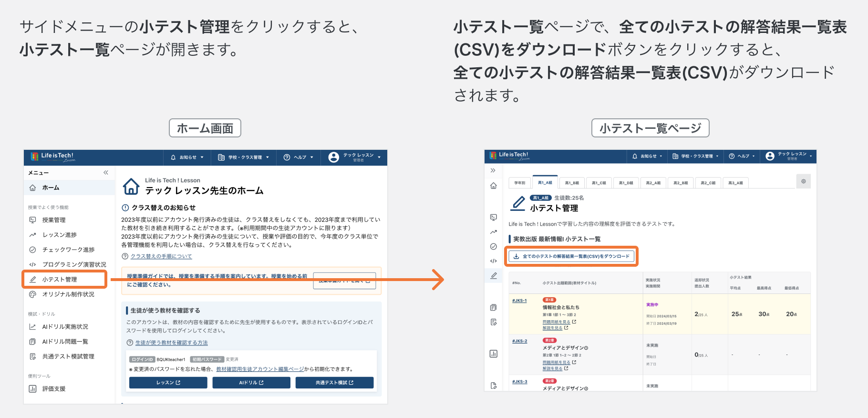Click the bell icon in home screen header
The width and height of the screenshot is (868, 418).
click(173, 157)
